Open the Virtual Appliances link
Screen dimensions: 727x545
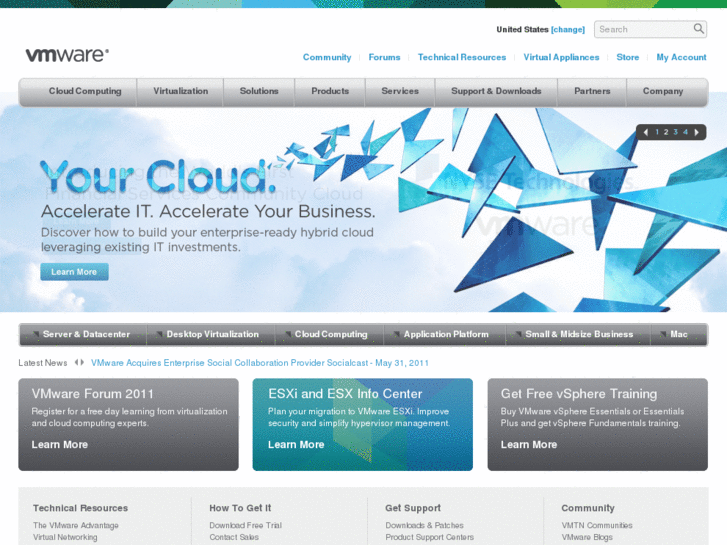(561, 57)
